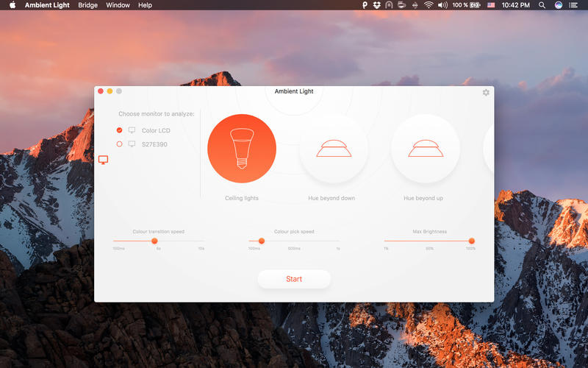588x368 pixels.
Task: Open Spotlight search
Action: pos(542,5)
